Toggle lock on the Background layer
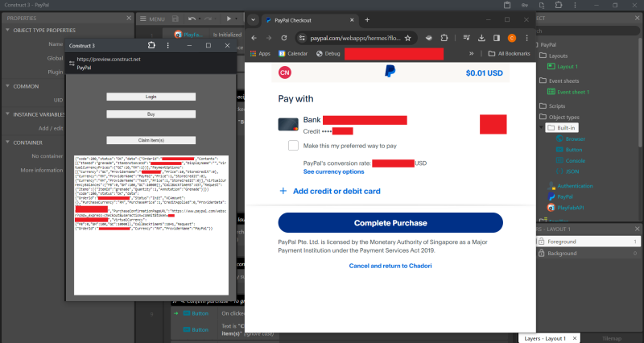The image size is (644, 343). tap(541, 253)
